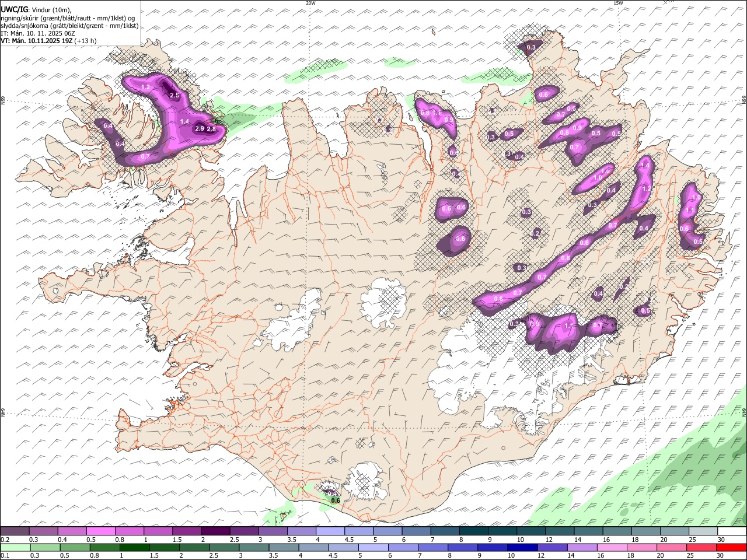Click the '15W' longitude label

(x=618, y=3)
